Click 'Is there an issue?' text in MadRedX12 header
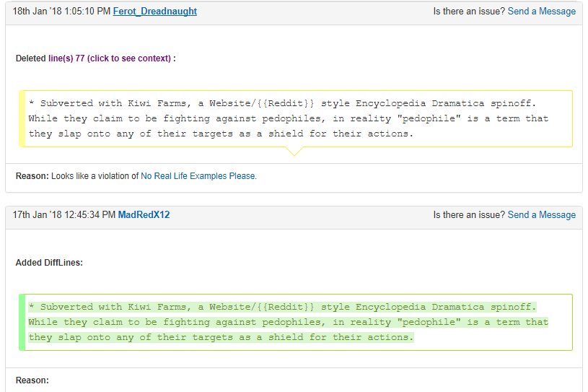588x392 pixels. coord(469,215)
